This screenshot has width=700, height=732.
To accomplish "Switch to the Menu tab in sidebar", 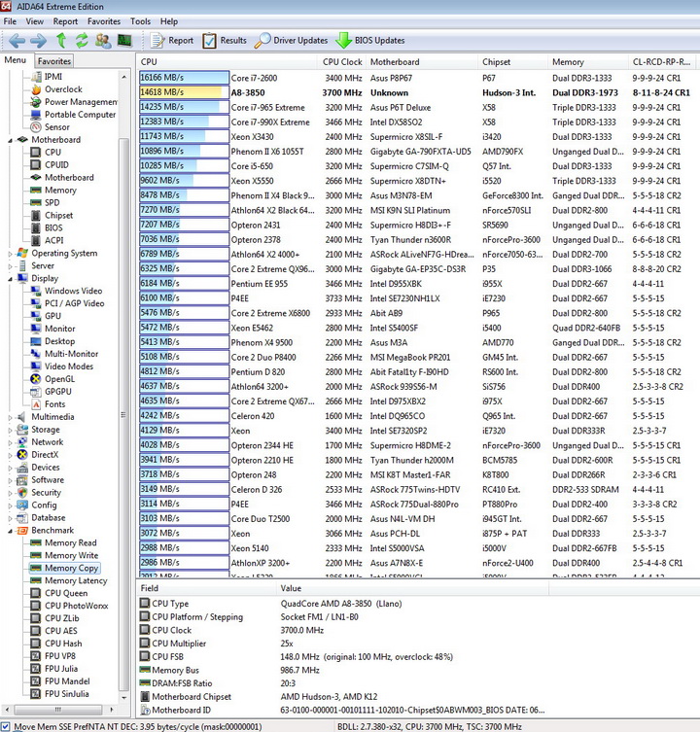I will (16, 60).
